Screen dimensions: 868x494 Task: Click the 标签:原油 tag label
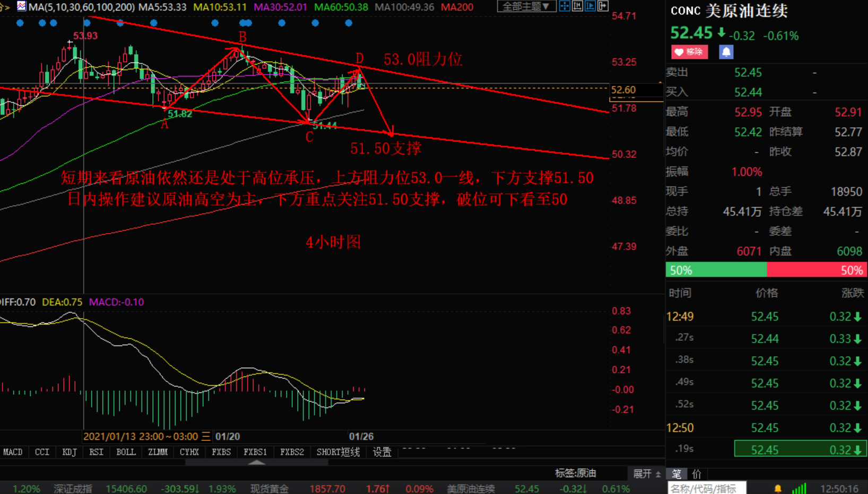coord(576,473)
